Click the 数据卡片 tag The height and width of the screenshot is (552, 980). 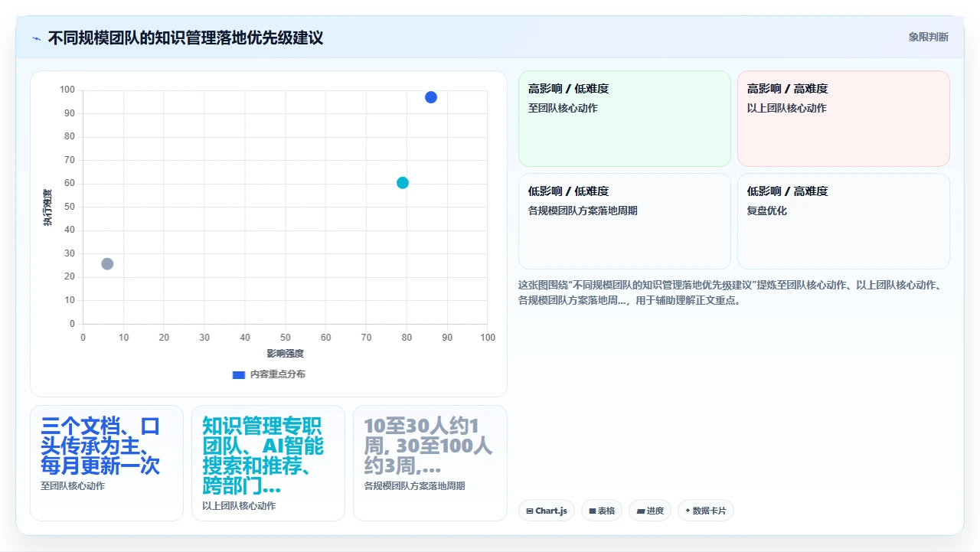click(706, 511)
